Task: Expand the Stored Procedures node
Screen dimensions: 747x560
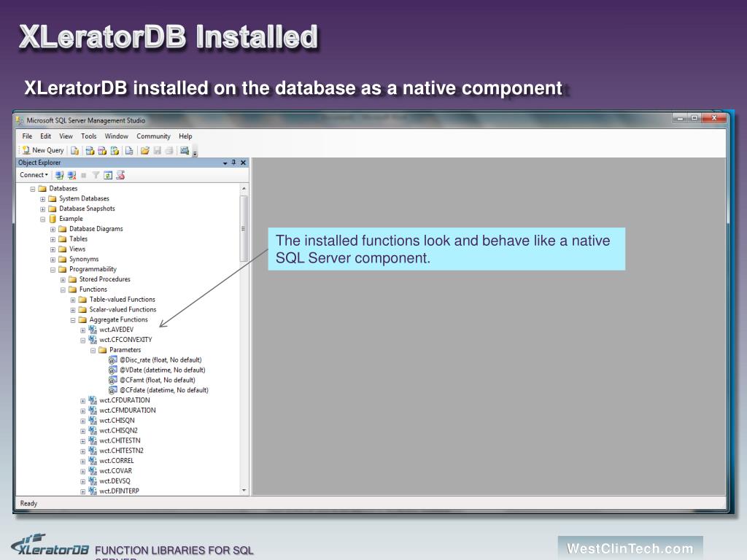Action: pos(63,280)
